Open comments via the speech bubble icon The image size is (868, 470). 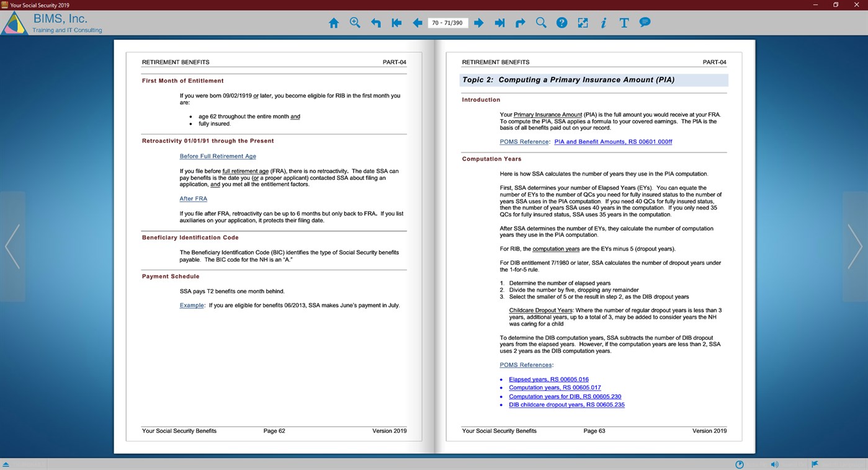point(644,22)
